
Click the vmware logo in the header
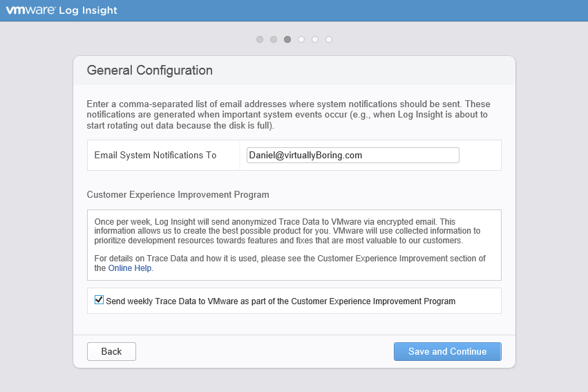pos(31,10)
